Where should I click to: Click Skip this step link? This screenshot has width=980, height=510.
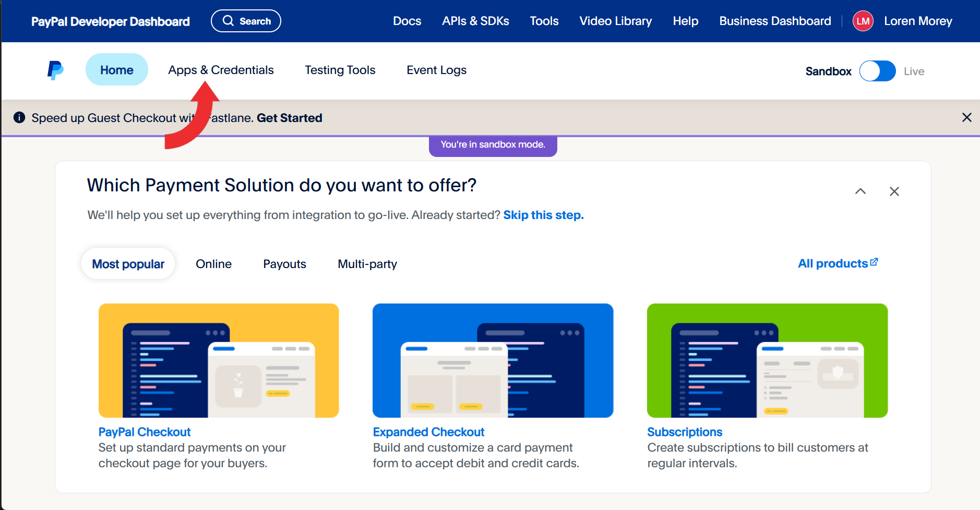543,215
